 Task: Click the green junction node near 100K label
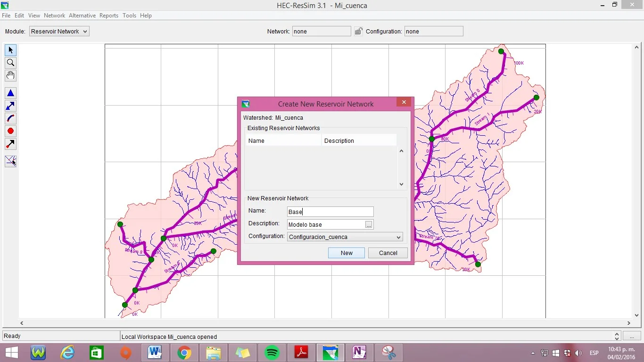pyautogui.click(x=501, y=51)
